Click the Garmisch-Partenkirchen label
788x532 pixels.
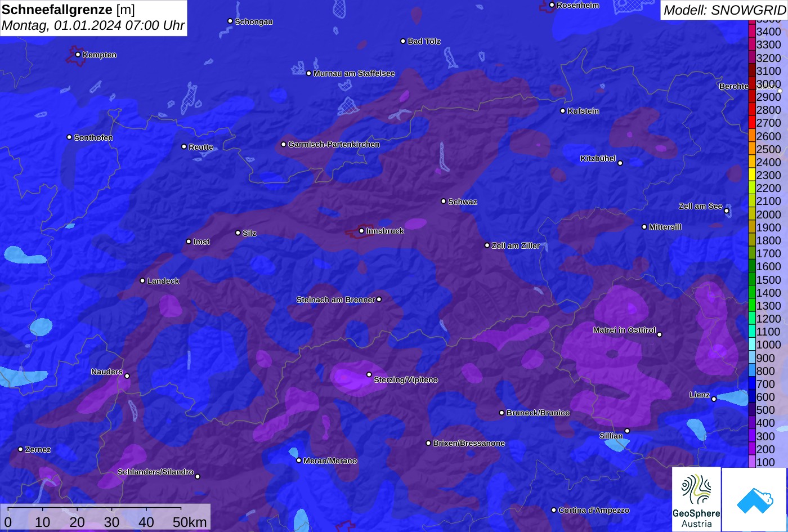(334, 145)
